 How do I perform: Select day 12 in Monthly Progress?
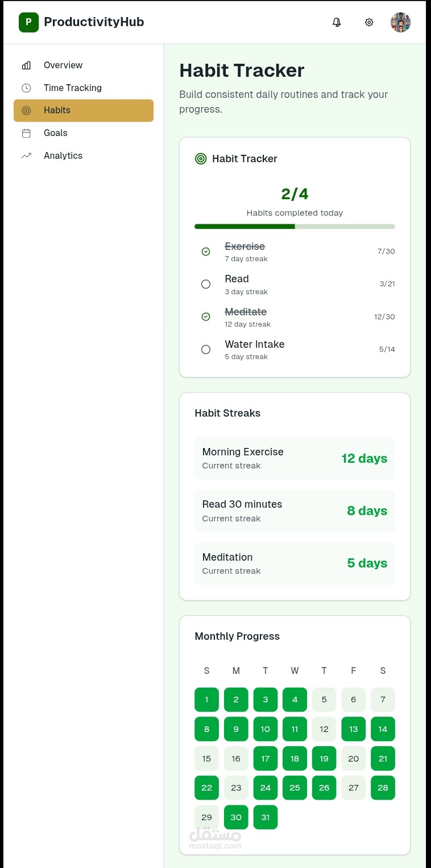(324, 729)
